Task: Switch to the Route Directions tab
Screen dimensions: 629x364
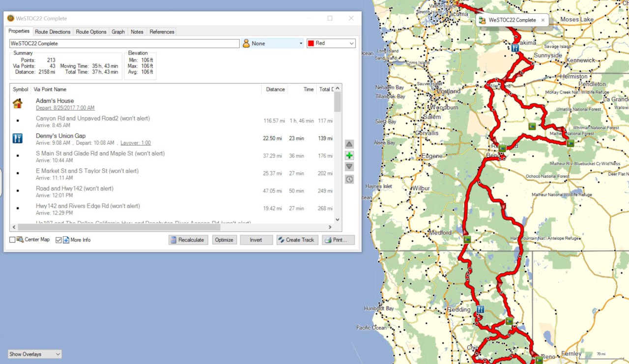Action: [x=53, y=32]
